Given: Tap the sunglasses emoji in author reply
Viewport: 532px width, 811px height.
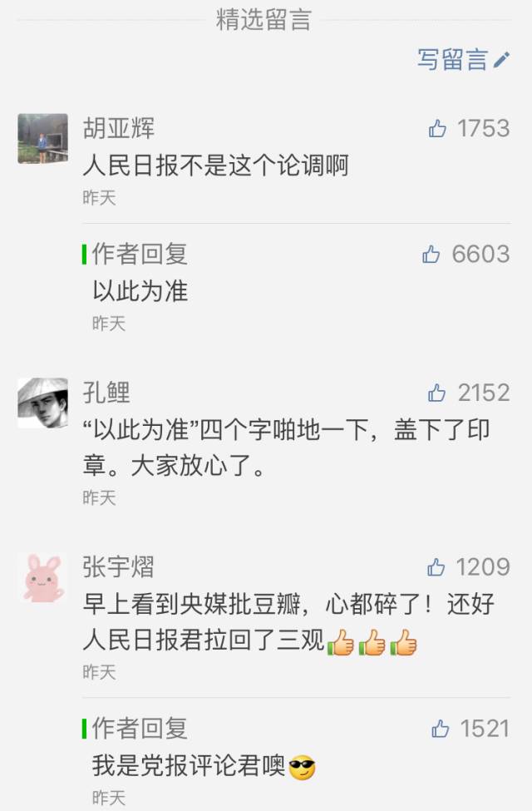Looking at the screenshot, I should (x=302, y=768).
